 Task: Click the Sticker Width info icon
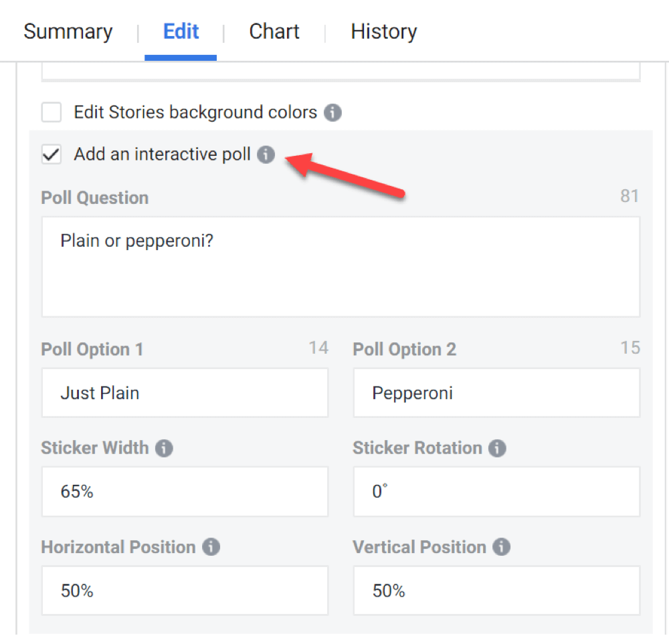[164, 448]
